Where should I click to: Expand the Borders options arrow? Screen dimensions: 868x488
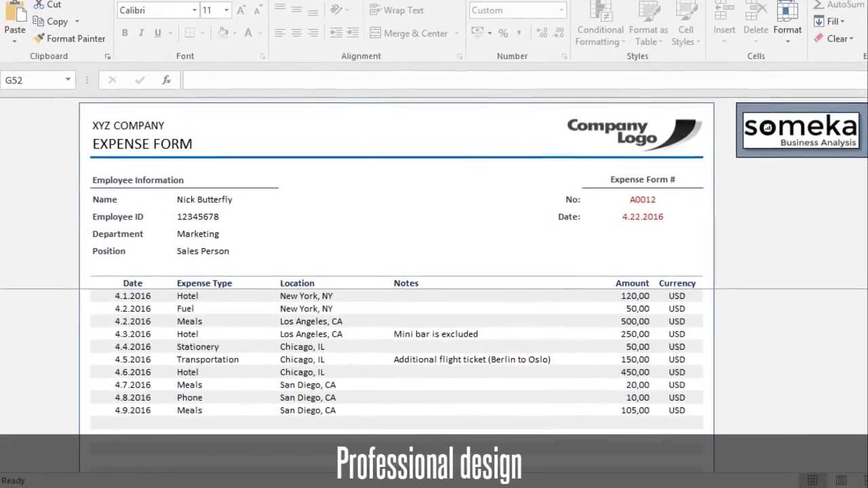click(203, 33)
